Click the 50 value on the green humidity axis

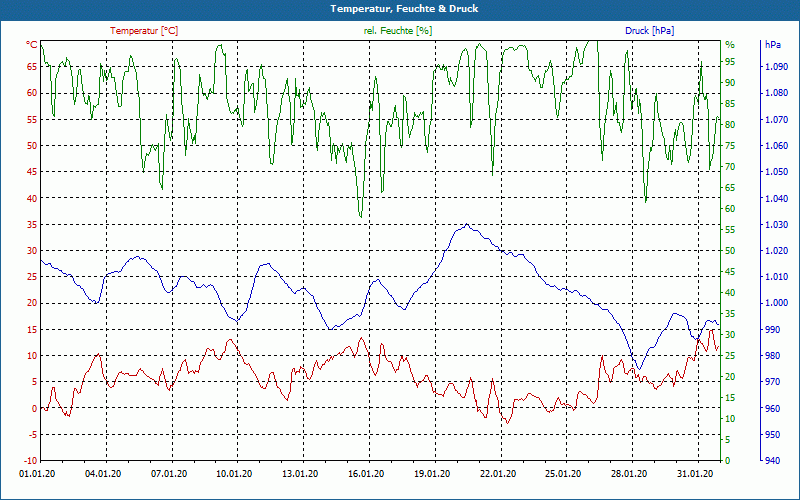click(x=730, y=251)
